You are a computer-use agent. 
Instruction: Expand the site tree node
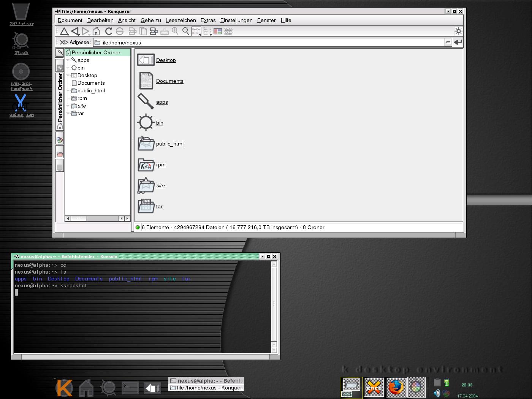click(x=68, y=106)
